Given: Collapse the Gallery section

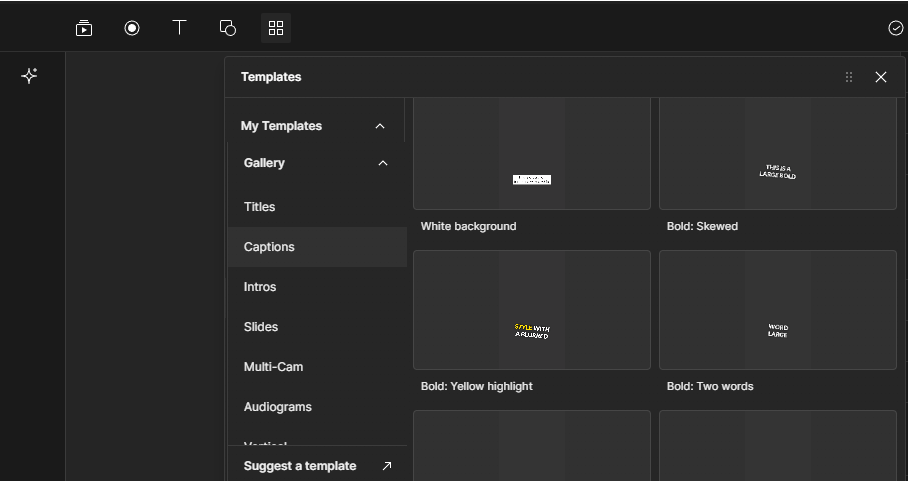Looking at the screenshot, I should tap(383, 163).
